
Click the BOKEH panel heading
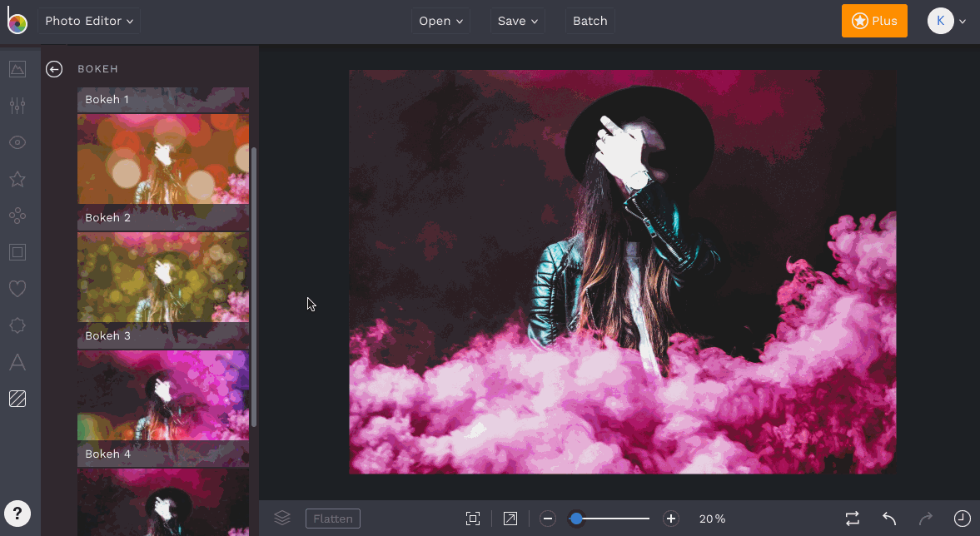point(98,69)
